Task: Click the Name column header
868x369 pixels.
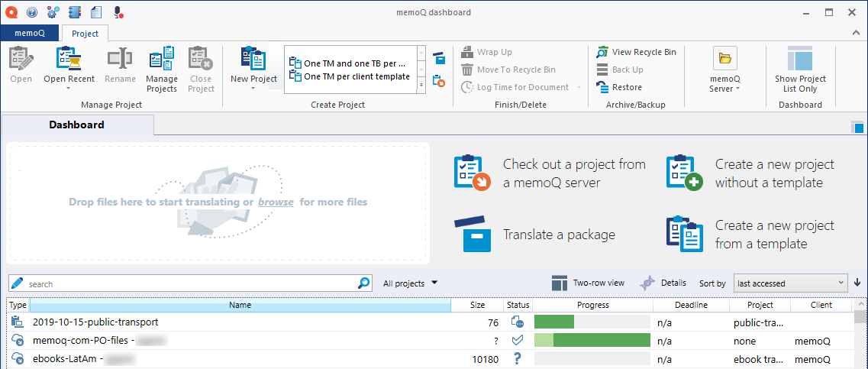Action: click(240, 305)
